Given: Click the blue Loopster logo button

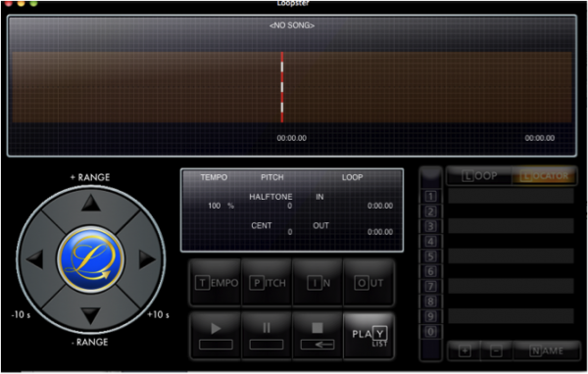Looking at the screenshot, I should [x=91, y=259].
